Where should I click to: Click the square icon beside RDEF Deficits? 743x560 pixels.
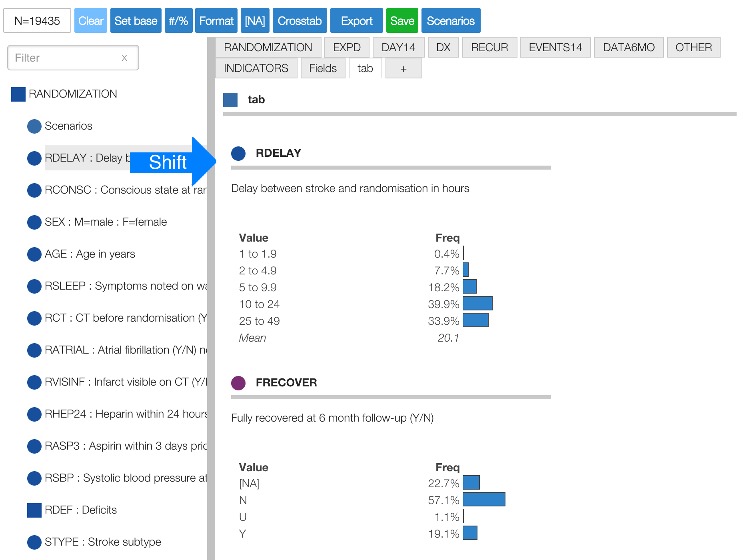click(x=34, y=510)
